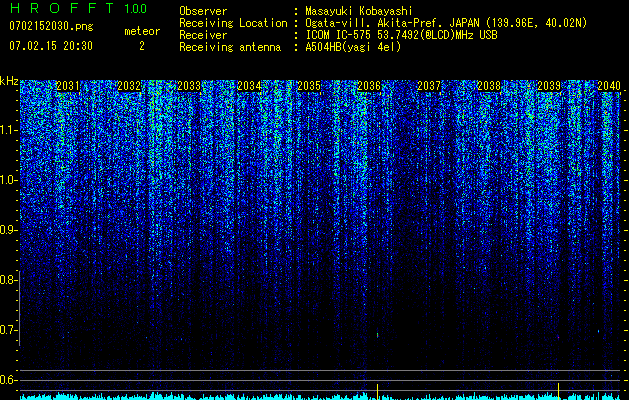The width and height of the screenshot is (629, 400).
Task: Click the red echo dot below 2039
Action: [x=558, y=337]
